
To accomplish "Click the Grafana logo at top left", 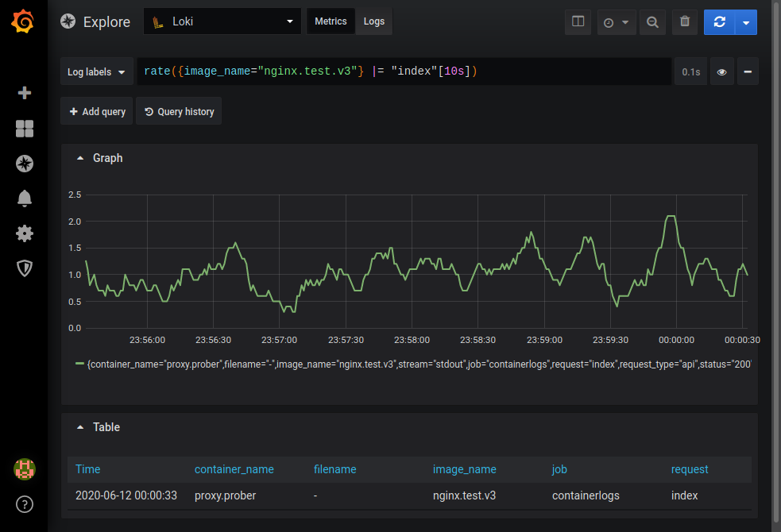I will tap(23, 21).
